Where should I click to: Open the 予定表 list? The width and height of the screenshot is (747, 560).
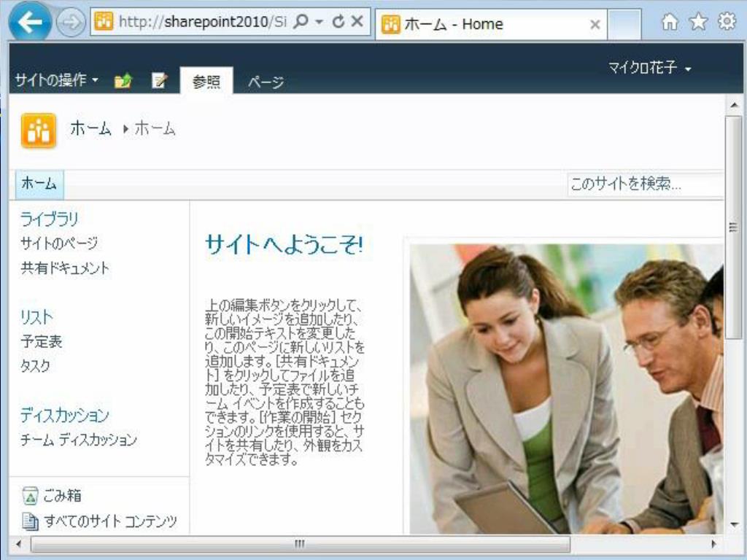coord(41,341)
